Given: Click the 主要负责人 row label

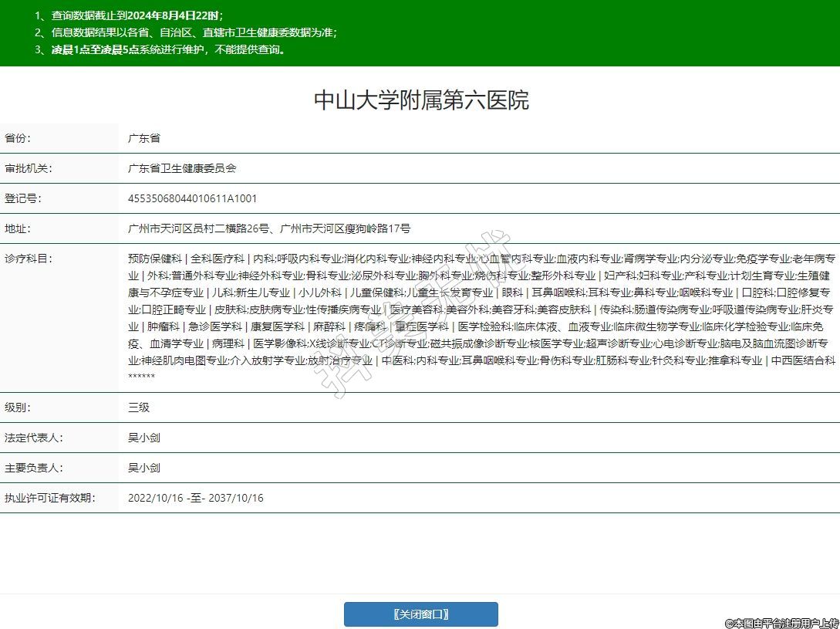Looking at the screenshot, I should (34, 468).
